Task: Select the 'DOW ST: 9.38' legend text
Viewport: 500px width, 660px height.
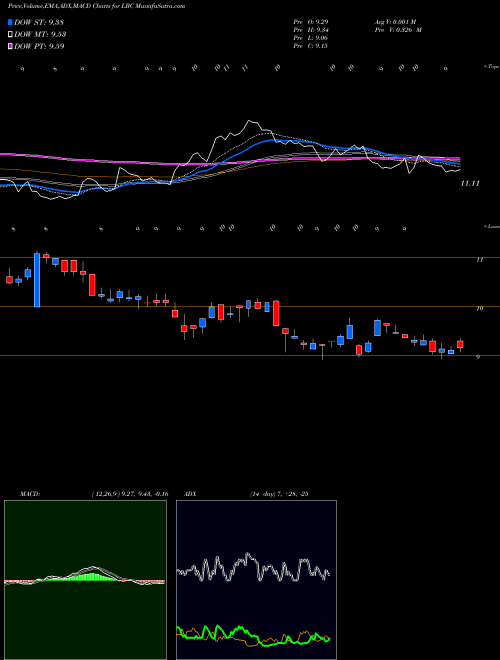Action: (x=39, y=22)
